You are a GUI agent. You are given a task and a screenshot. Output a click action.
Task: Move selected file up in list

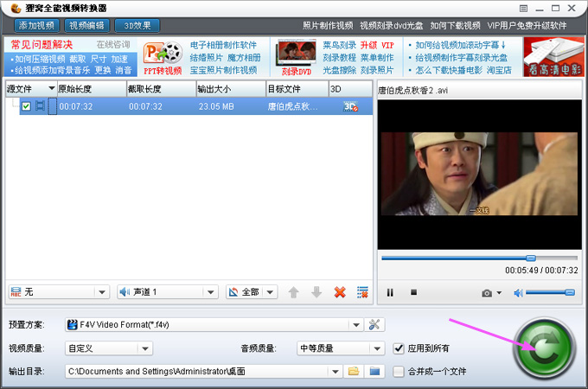click(x=294, y=292)
